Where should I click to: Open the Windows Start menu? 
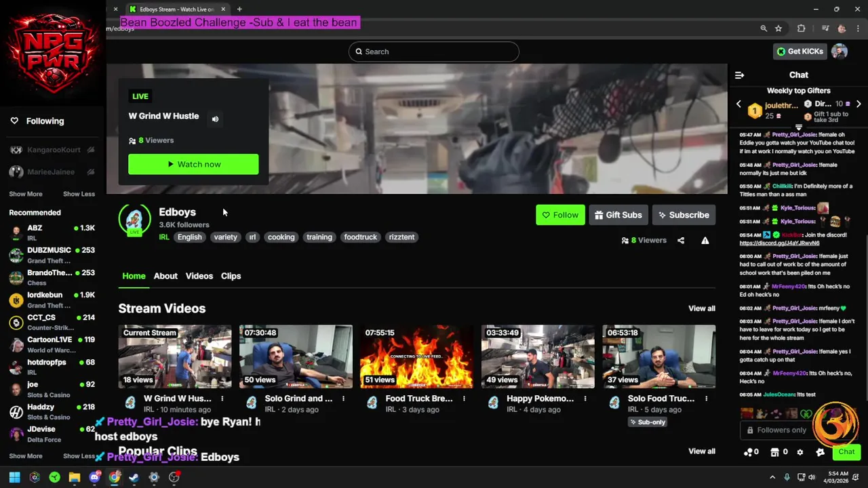14,477
